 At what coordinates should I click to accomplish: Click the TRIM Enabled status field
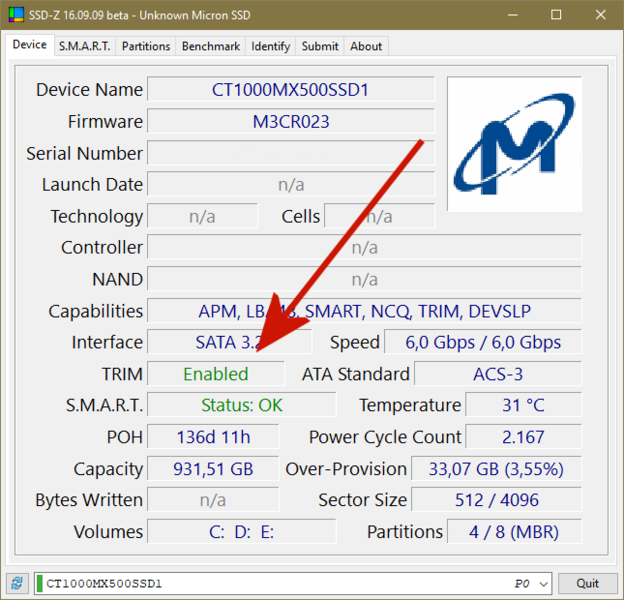(x=215, y=374)
